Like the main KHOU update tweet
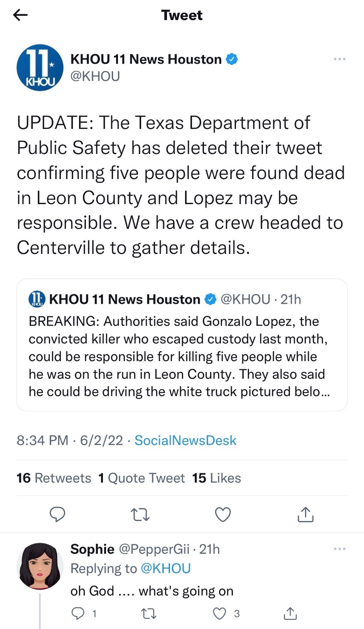The image size is (364, 629). tap(222, 514)
